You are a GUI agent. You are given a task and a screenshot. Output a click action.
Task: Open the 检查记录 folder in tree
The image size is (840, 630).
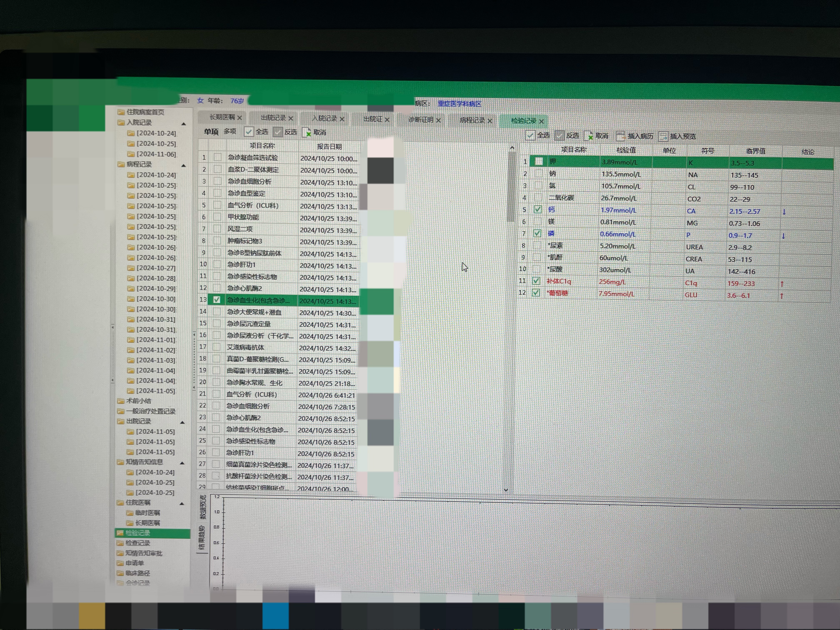coord(134,543)
